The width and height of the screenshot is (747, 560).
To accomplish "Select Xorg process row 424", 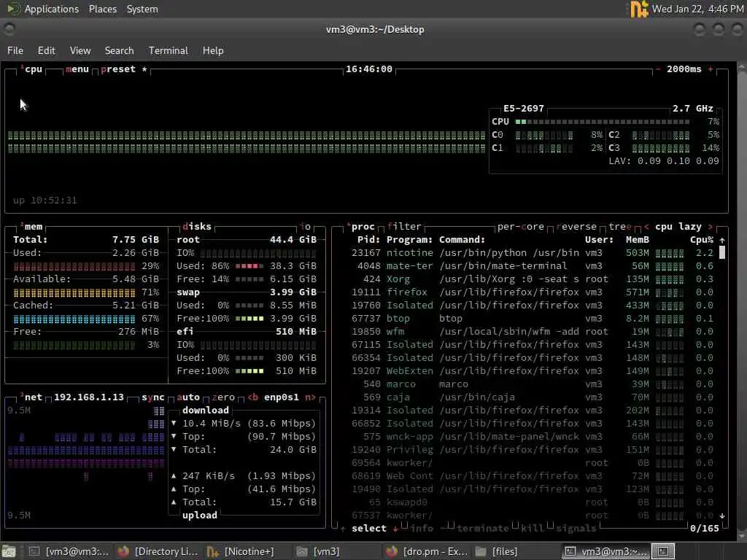I will pos(533,279).
